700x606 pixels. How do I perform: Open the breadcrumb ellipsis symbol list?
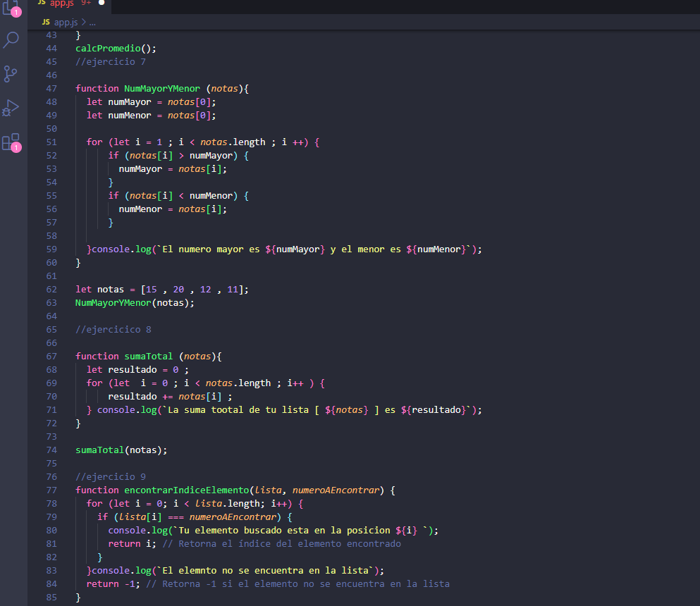click(x=92, y=23)
